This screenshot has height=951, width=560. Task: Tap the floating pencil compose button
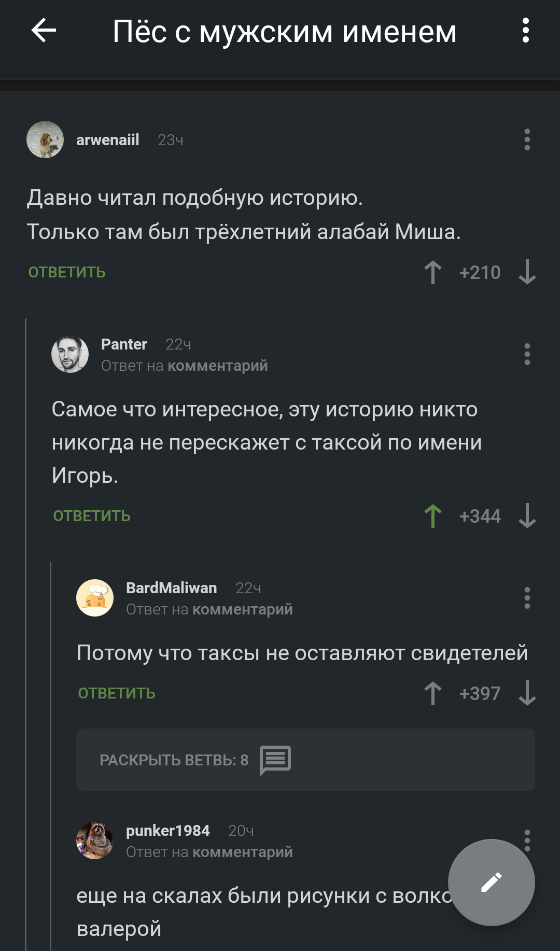(491, 882)
